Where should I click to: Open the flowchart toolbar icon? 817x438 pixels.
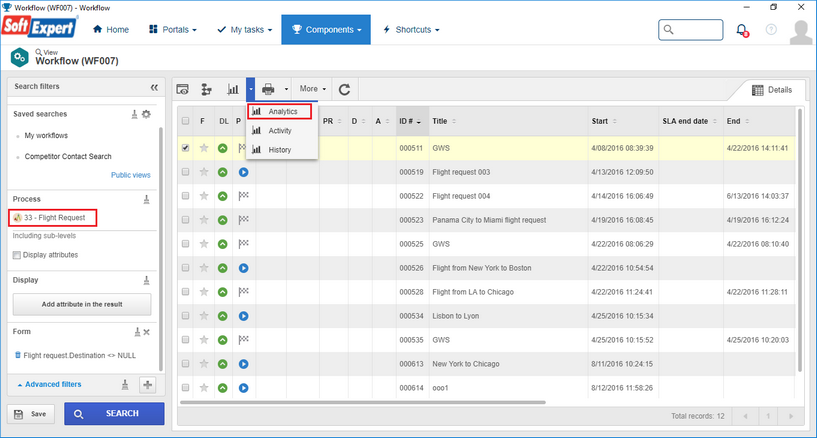click(206, 90)
